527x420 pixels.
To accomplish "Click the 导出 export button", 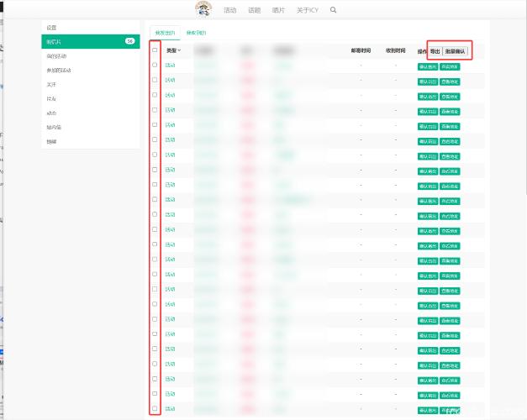I will (435, 51).
